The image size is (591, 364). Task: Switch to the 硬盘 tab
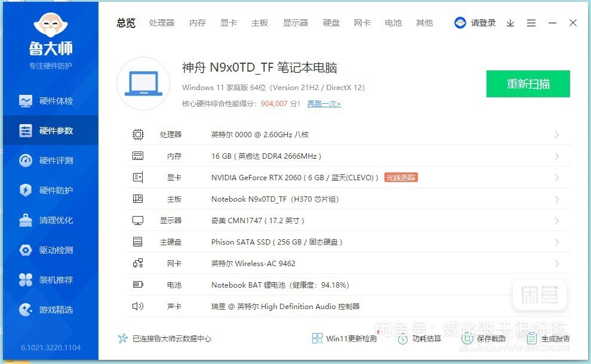tap(331, 23)
